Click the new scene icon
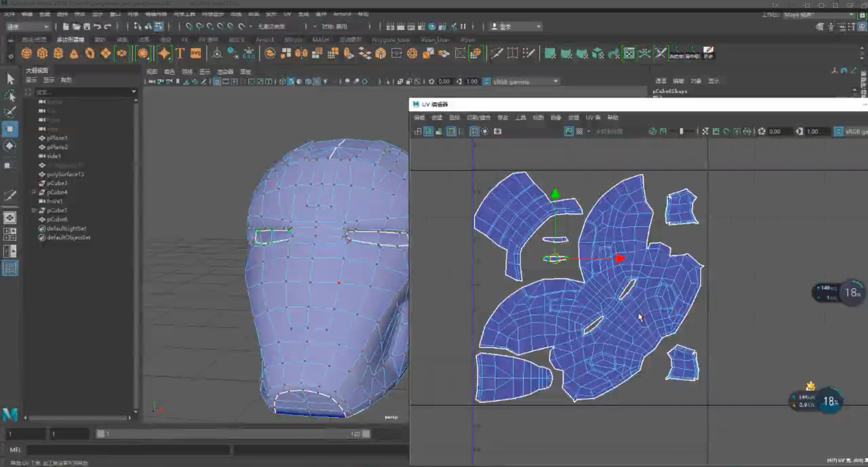 click(x=66, y=27)
